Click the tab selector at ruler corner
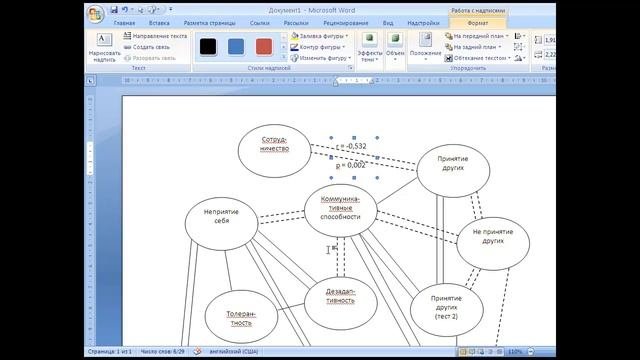Image resolution: width=640 pixels, height=360 pixels. (90, 81)
